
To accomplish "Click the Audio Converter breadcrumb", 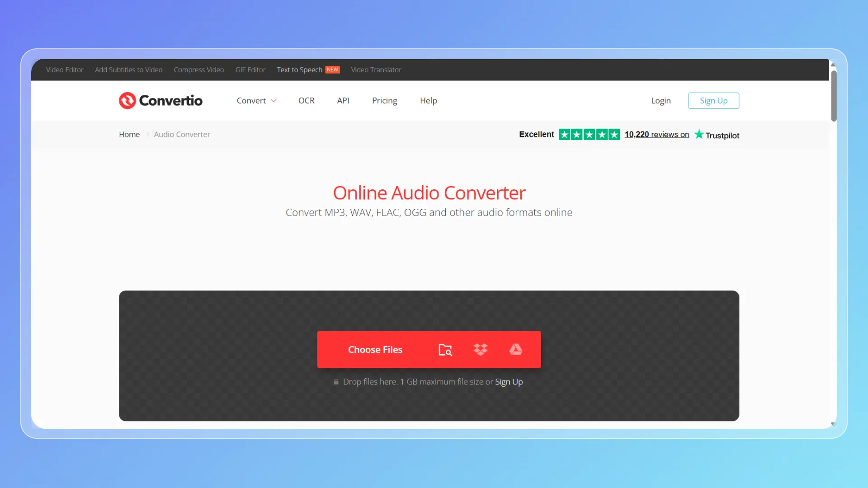I will click(182, 134).
